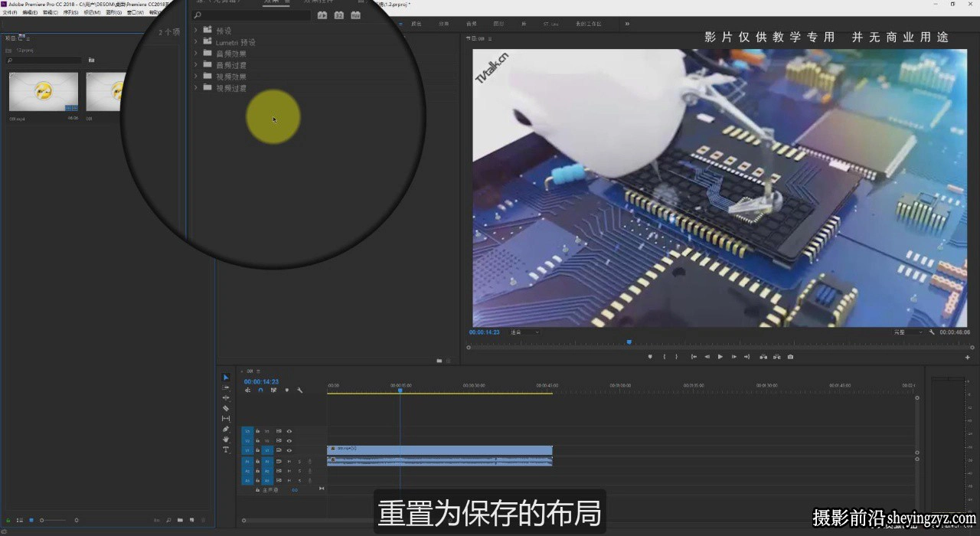This screenshot has width=980, height=536.
Task: Step back one frame in program monitor
Action: point(707,357)
